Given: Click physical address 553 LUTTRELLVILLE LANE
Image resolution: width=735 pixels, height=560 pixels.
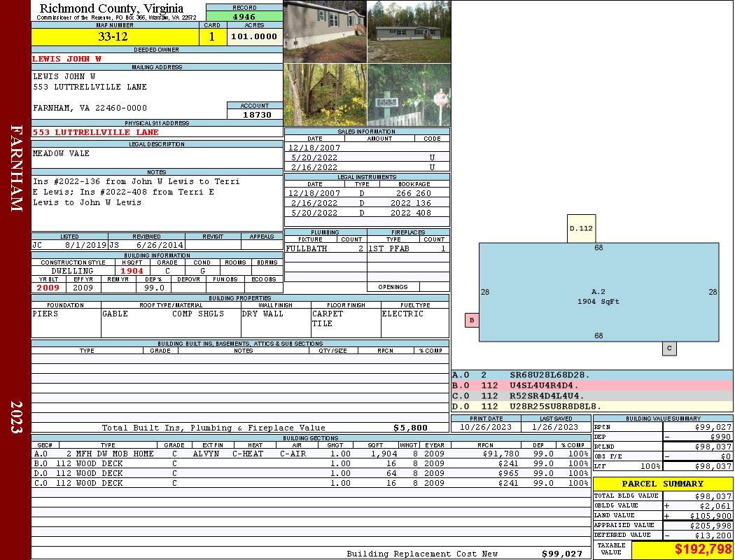Looking at the screenshot, I should pyautogui.click(x=96, y=132).
